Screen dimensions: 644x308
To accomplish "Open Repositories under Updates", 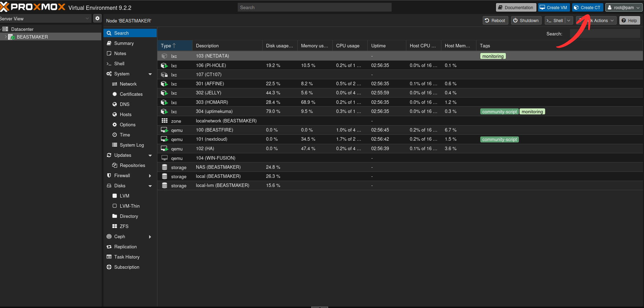I will click(130, 166).
